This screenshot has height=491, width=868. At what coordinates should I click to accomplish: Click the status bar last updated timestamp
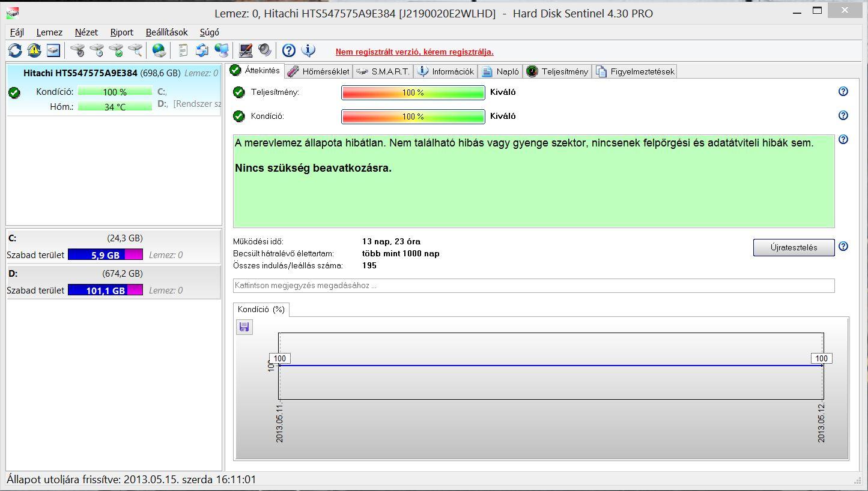132,480
